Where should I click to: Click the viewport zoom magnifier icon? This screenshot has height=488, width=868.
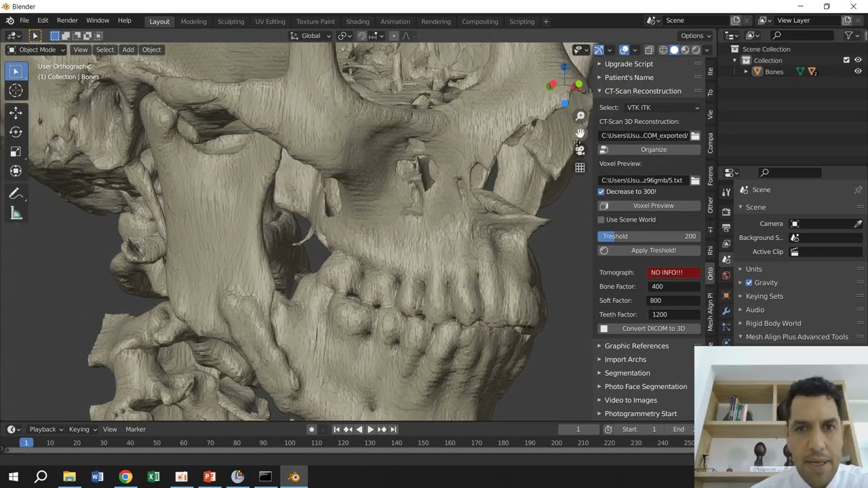tap(580, 117)
